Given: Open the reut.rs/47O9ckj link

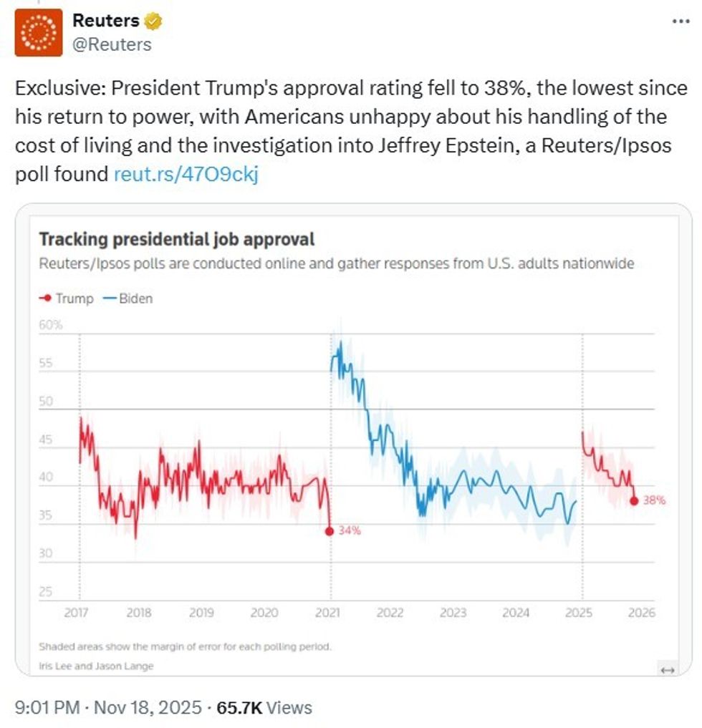Looking at the screenshot, I should 186,174.
